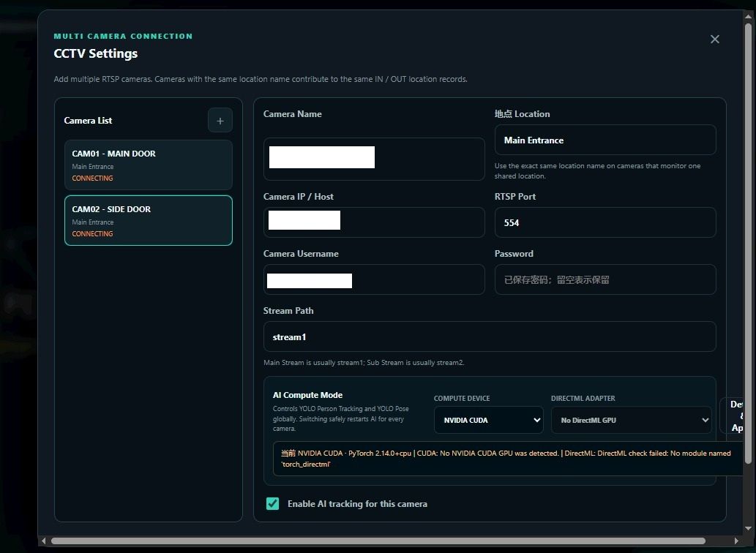Click the vertical scrollbar thumb of the dialog
This screenshot has height=553, width=756.
pyautogui.click(x=748, y=244)
